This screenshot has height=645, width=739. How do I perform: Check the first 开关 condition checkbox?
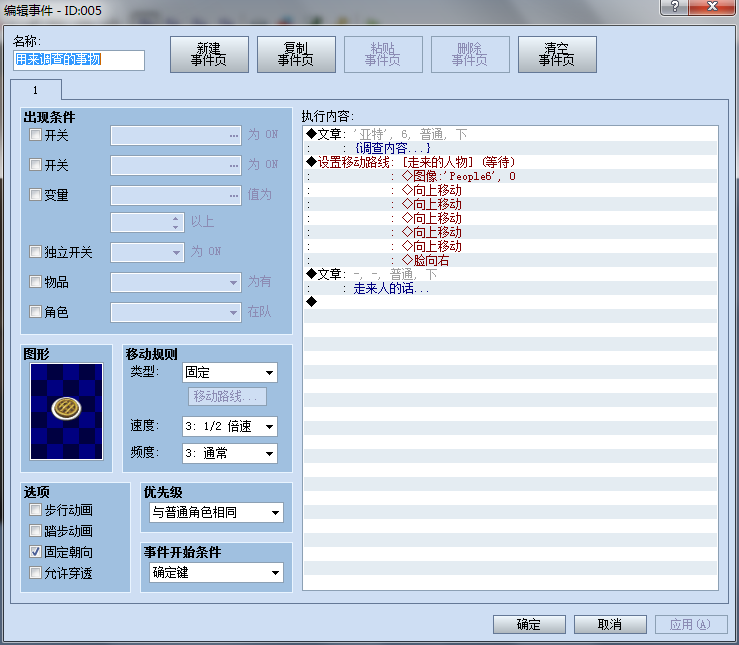(35, 135)
